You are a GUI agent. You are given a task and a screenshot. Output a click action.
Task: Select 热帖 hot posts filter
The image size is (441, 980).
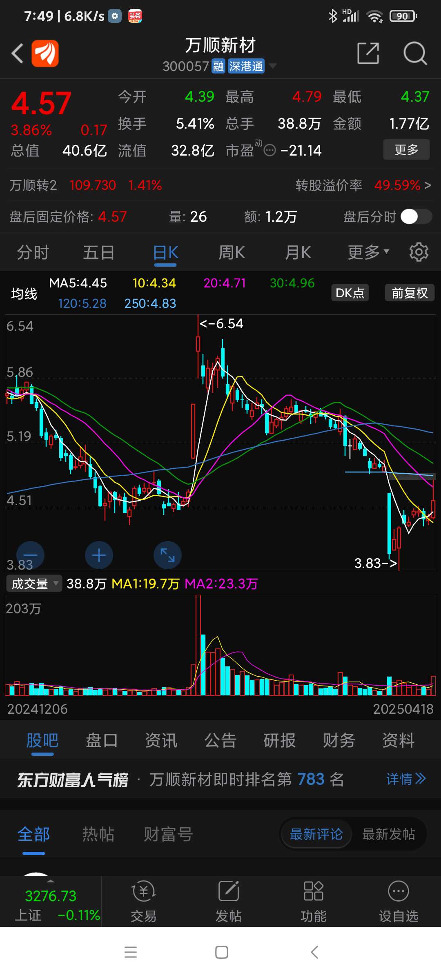(x=98, y=834)
